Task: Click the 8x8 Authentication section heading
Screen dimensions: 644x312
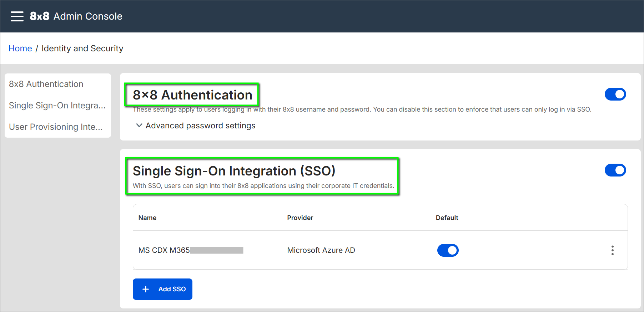Action: 192,95
